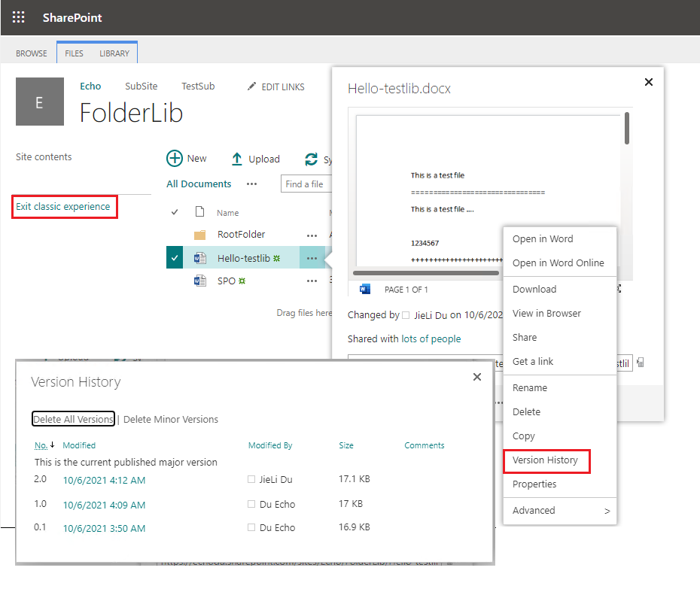Click the copy link icon beside URL field
Screen dimensions: 700x598
tap(641, 363)
